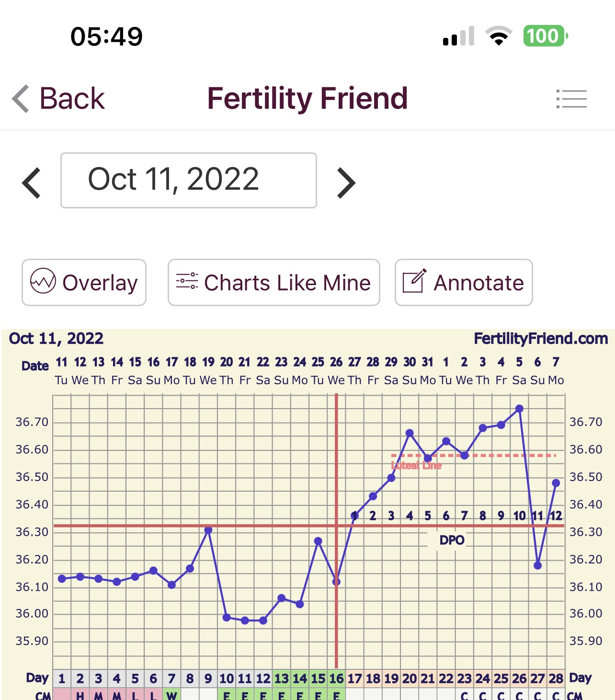Screen dimensions: 615x700
Task: Select cycle day 16 on the chart
Action: coord(336,678)
